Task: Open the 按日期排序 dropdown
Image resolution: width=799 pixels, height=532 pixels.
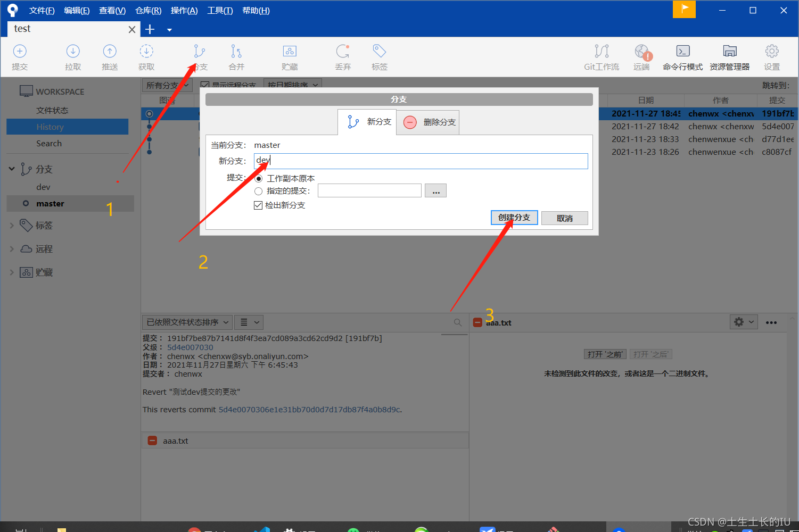Action: pos(293,85)
